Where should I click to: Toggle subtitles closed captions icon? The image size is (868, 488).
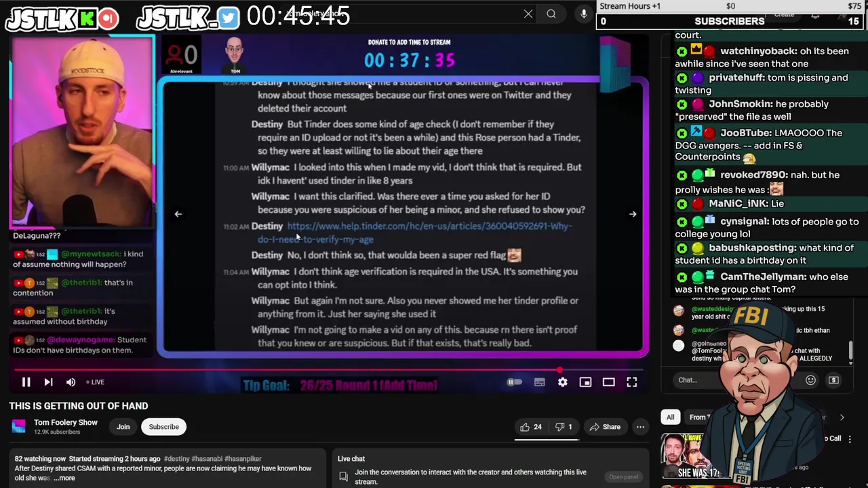point(540,382)
